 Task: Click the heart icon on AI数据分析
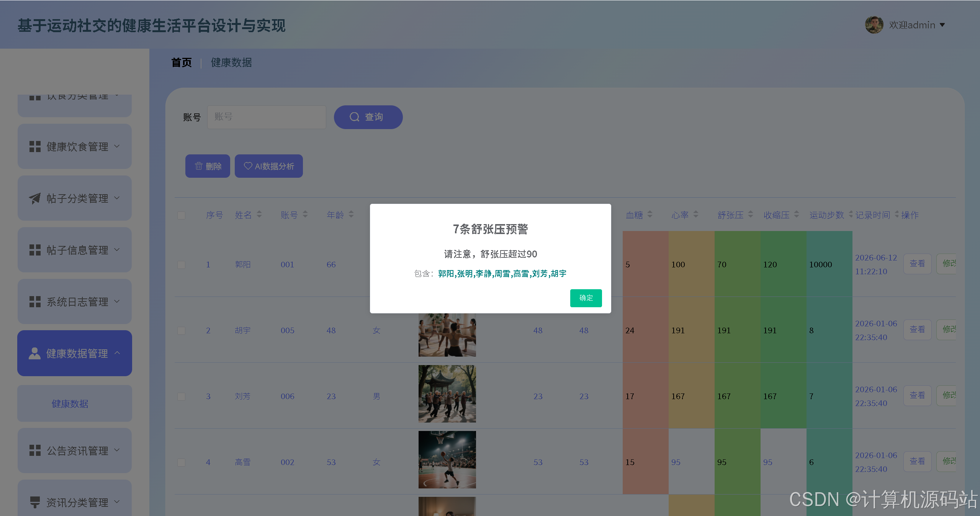tap(248, 166)
